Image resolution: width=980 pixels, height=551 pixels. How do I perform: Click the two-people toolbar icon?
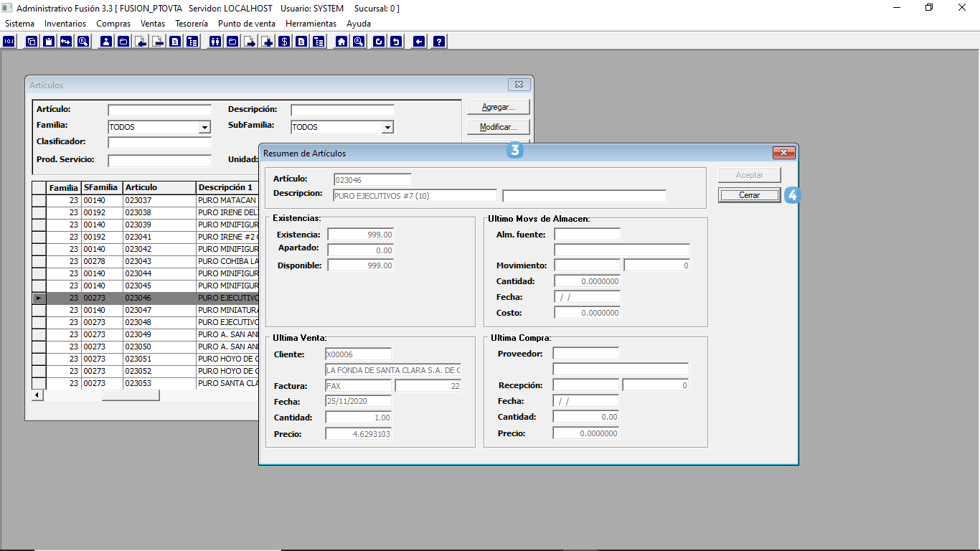click(x=215, y=42)
